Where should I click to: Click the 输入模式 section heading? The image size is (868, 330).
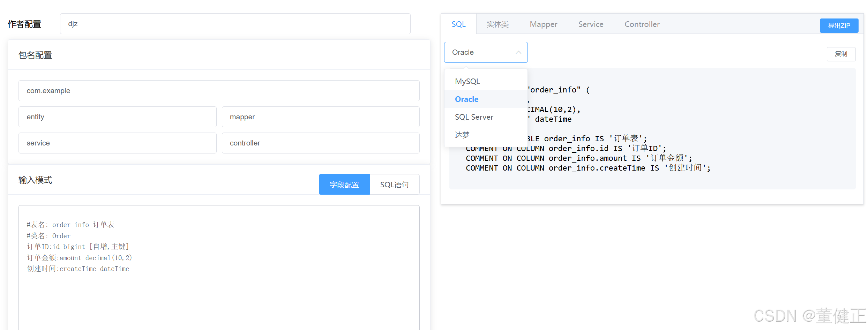point(35,180)
